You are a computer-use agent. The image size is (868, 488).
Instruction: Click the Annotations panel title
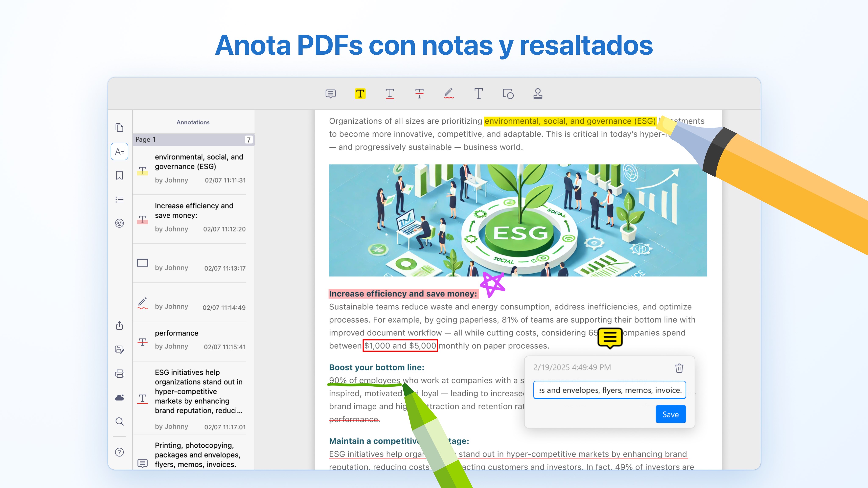point(193,122)
